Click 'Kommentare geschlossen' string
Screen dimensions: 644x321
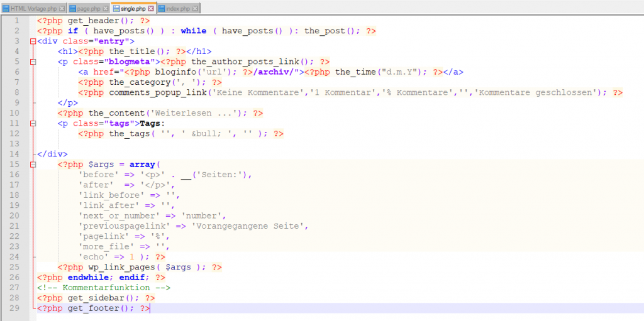click(537, 92)
